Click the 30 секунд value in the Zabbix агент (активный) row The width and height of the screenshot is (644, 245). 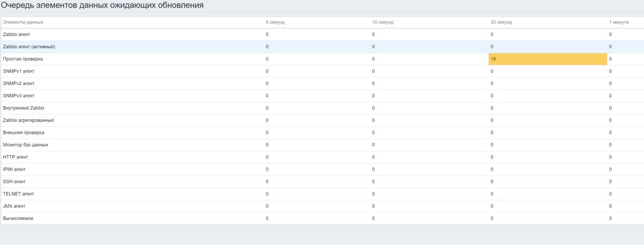point(492,47)
